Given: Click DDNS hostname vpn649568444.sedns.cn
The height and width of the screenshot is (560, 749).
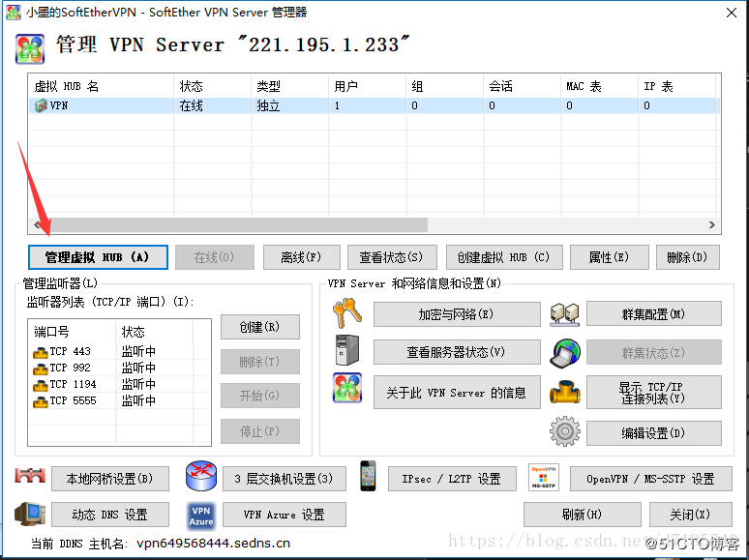Looking at the screenshot, I should pyautogui.click(x=213, y=544).
